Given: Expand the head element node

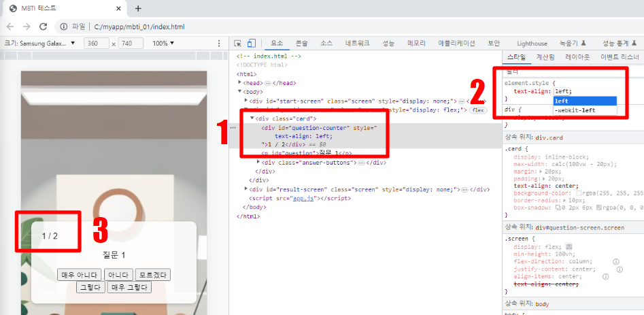Looking at the screenshot, I should (x=240, y=82).
